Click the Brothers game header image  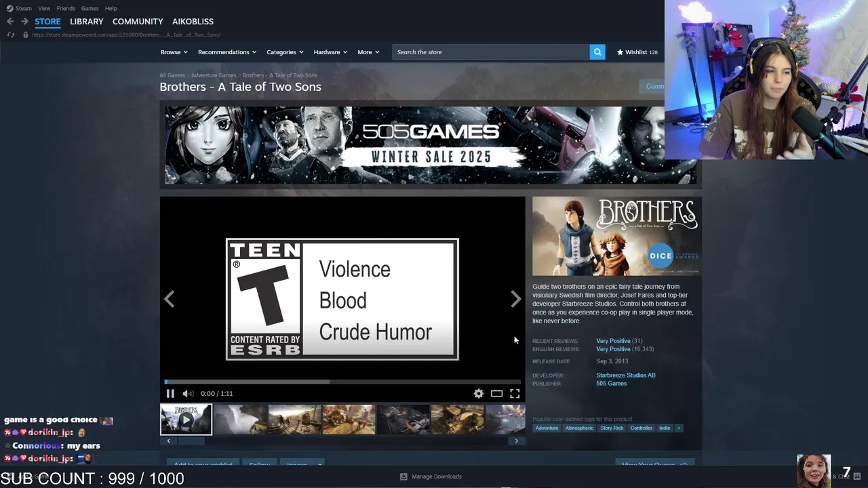pyautogui.click(x=617, y=236)
